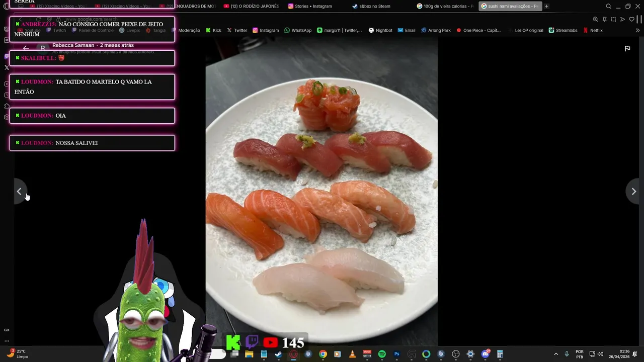
Task: Open Photoshop from the taskbar
Action: 397,354
